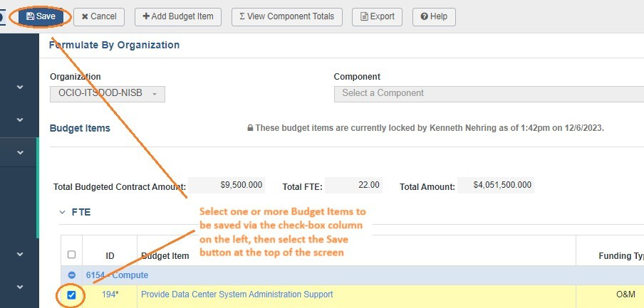Click Add Budget Item button
The image size is (644, 308).
[178, 17]
